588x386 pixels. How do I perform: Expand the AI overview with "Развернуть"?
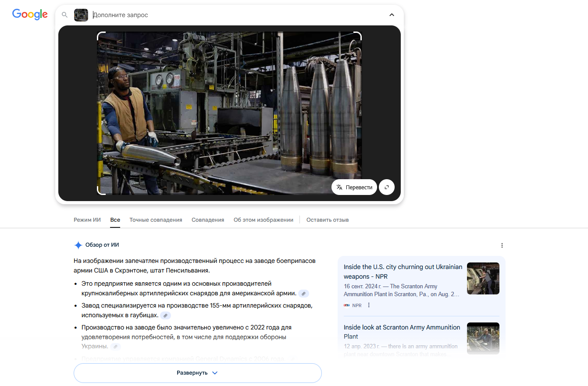tap(198, 373)
